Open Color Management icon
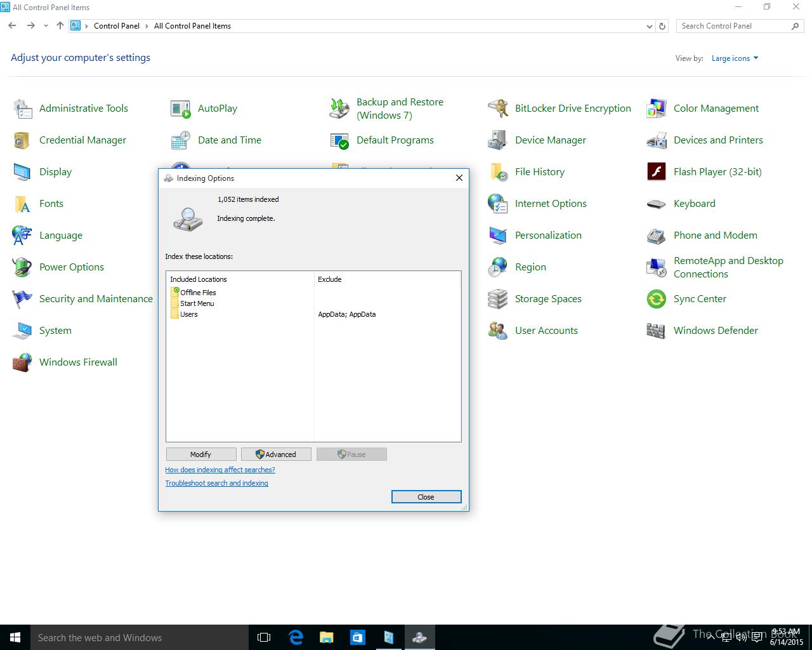Image resolution: width=812 pixels, height=650 pixels. (657, 109)
